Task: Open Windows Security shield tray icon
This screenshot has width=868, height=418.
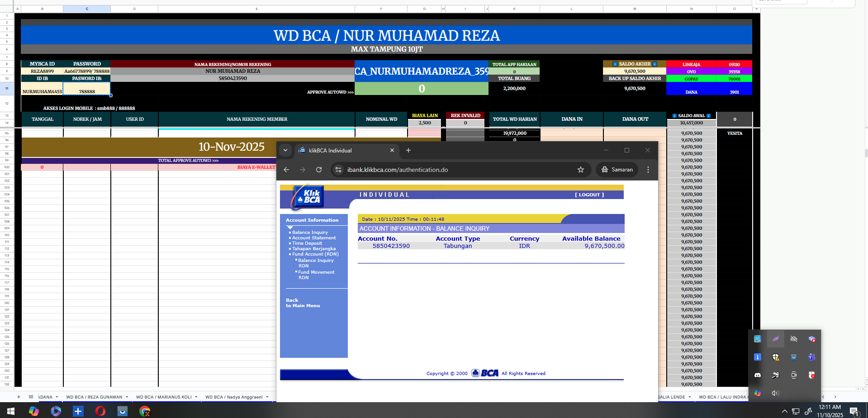Action: [x=776, y=357]
